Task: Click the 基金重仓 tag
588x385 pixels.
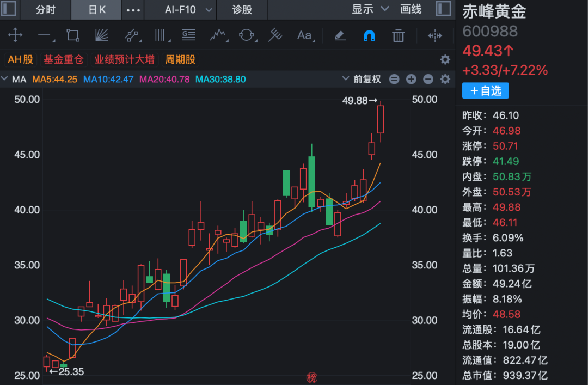Action: [x=63, y=59]
